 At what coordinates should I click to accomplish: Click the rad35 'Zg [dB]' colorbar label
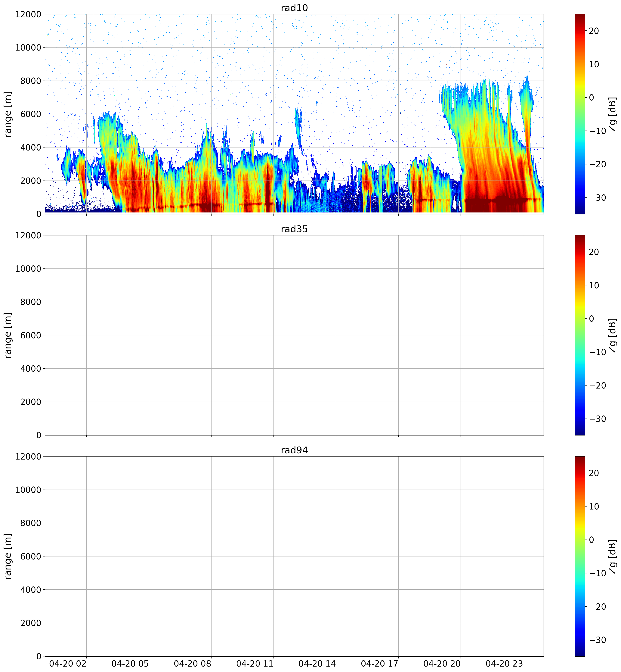coord(613,335)
